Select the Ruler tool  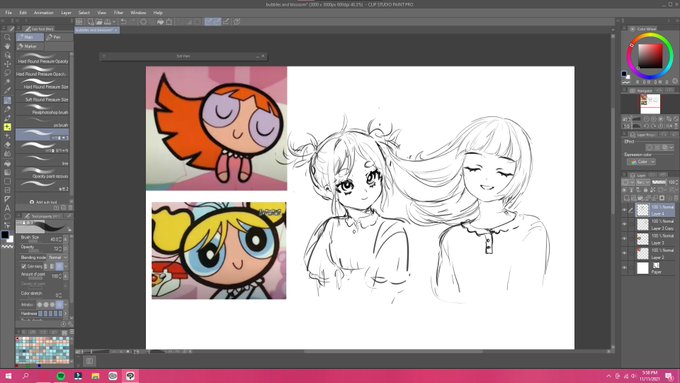(x=7, y=199)
